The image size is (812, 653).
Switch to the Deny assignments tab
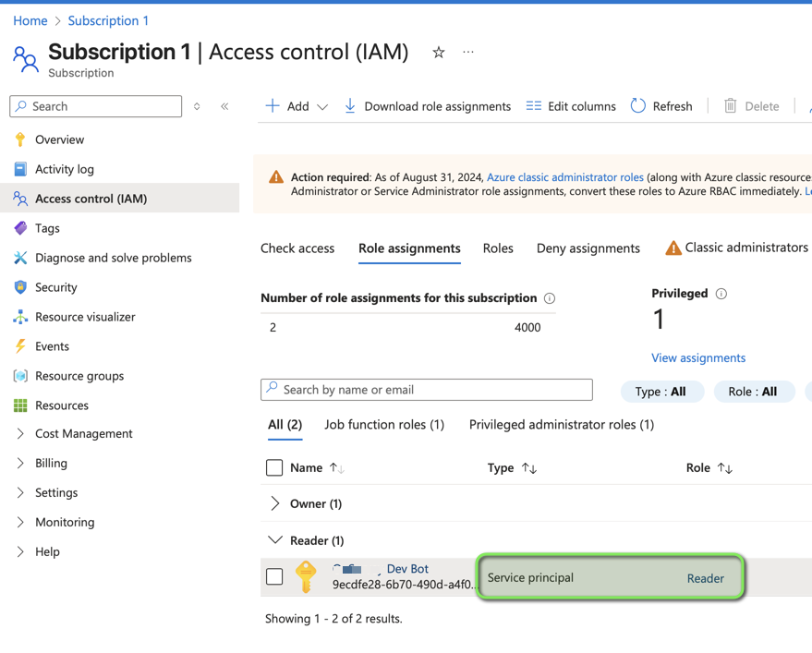click(x=588, y=248)
